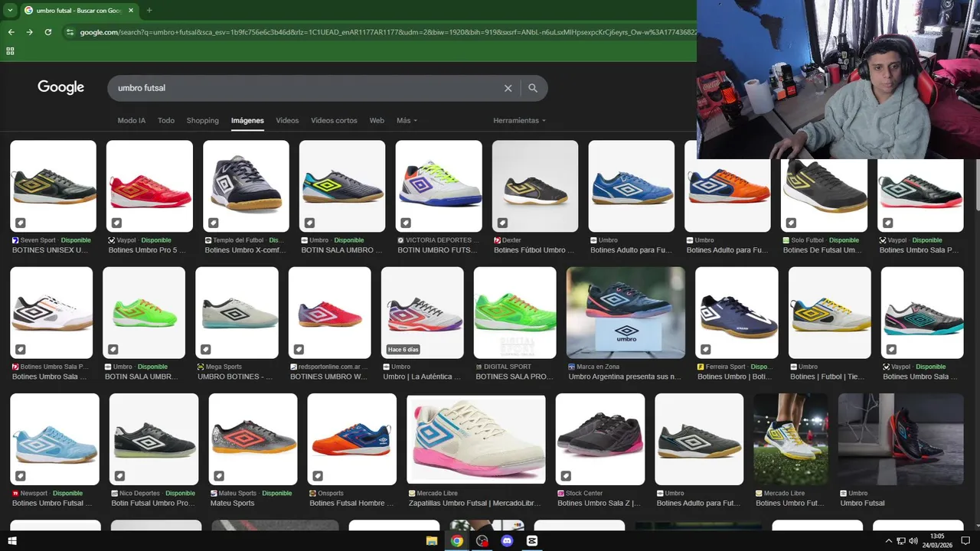The image size is (980, 551).
Task: Select the Imágenes tab
Action: pyautogui.click(x=247, y=121)
